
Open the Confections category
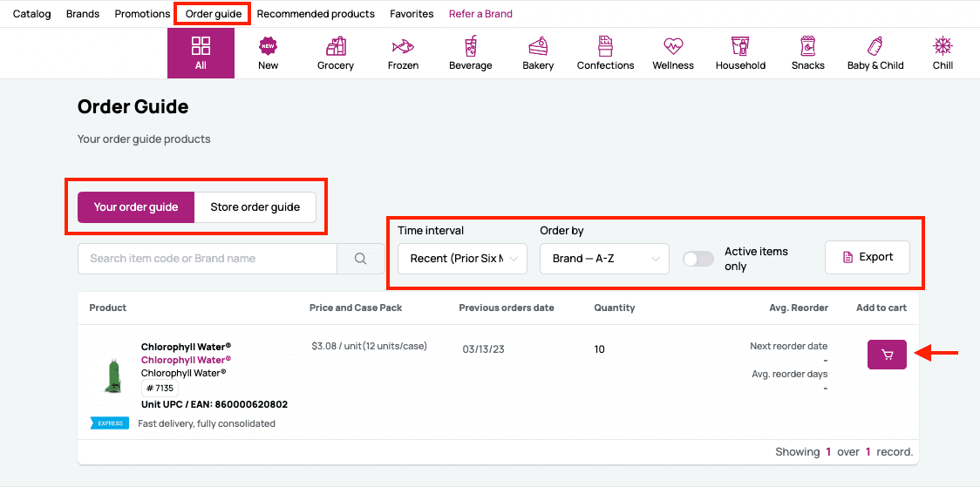[606, 53]
